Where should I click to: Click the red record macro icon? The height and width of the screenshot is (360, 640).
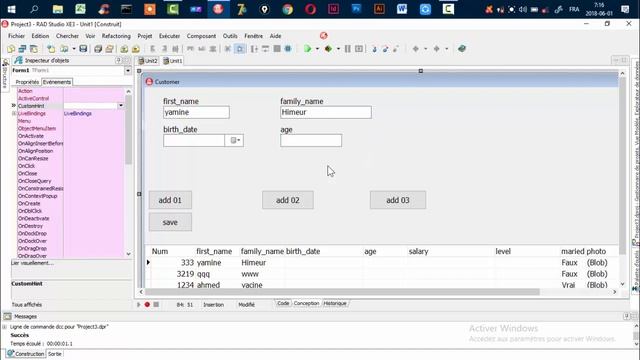147,304
